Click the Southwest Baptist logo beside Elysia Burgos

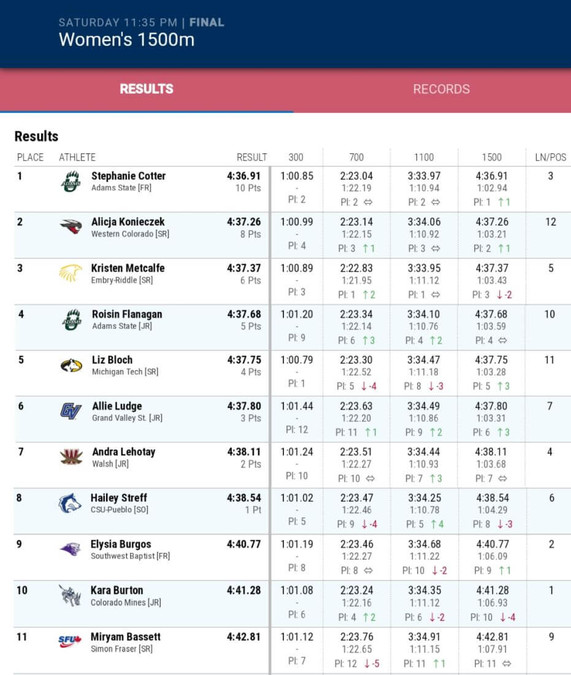[71, 549]
